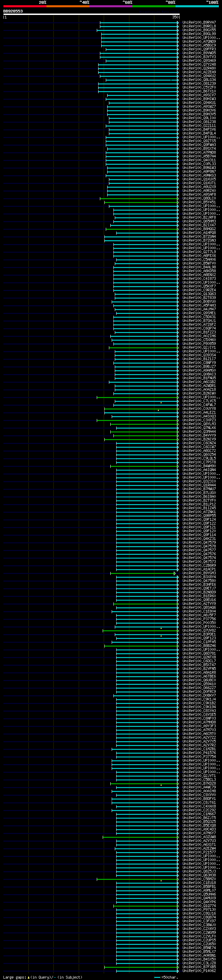
Task: Select hit label UniRef100_C7LVC5
Action: (x=199, y=401)
